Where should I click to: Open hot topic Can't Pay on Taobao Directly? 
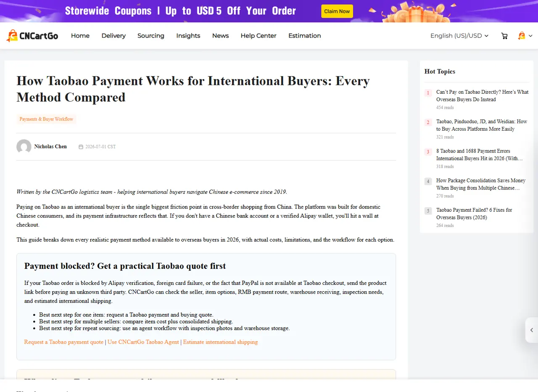pos(483,96)
